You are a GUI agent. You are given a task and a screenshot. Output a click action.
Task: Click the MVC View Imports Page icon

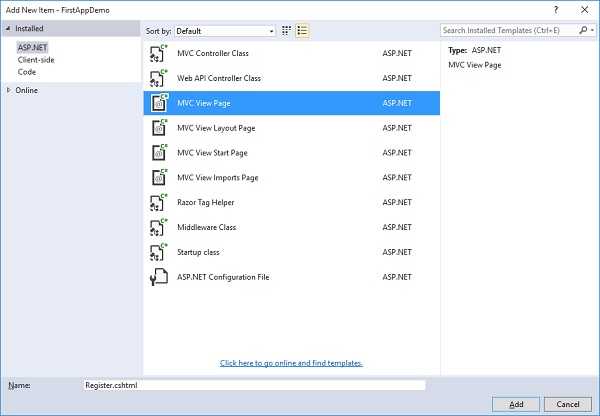coord(158,178)
